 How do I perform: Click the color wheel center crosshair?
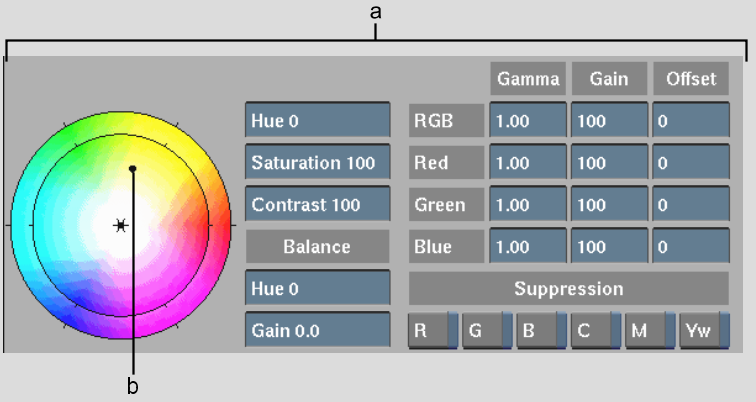coord(120,226)
